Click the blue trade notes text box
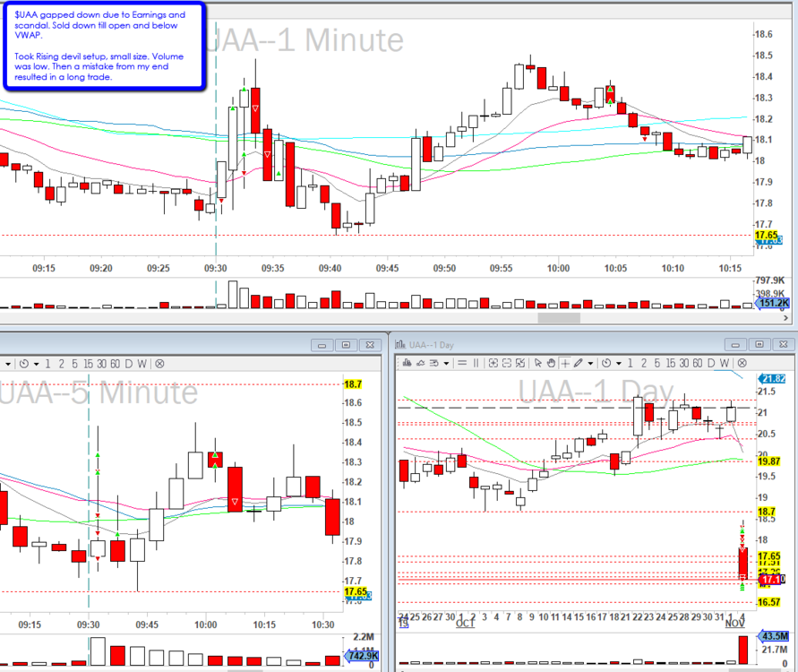The width and height of the screenshot is (798, 672). [104, 47]
